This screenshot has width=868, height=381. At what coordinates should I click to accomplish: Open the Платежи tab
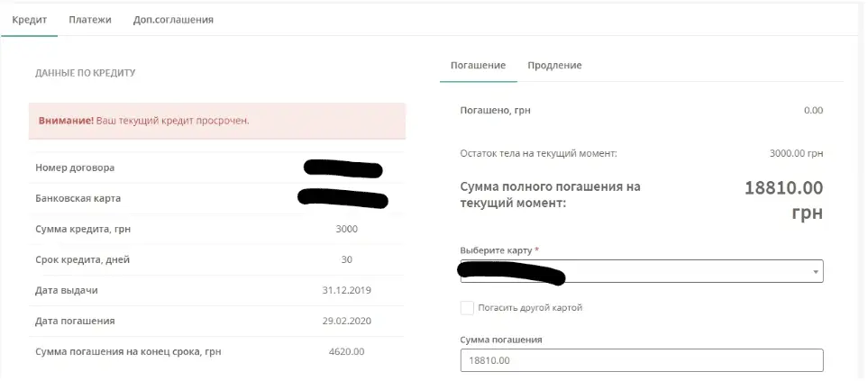(x=89, y=19)
